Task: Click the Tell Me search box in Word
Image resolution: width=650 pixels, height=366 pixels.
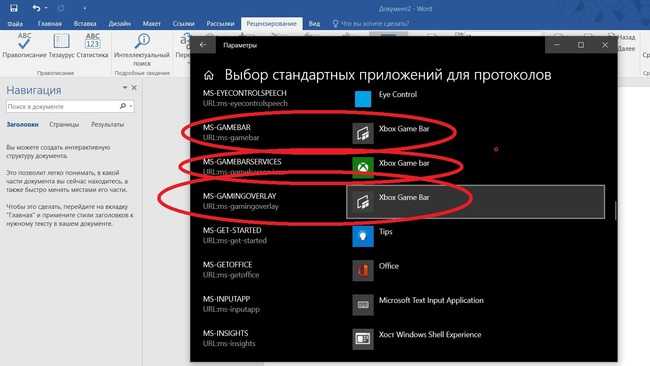Action: (371, 24)
